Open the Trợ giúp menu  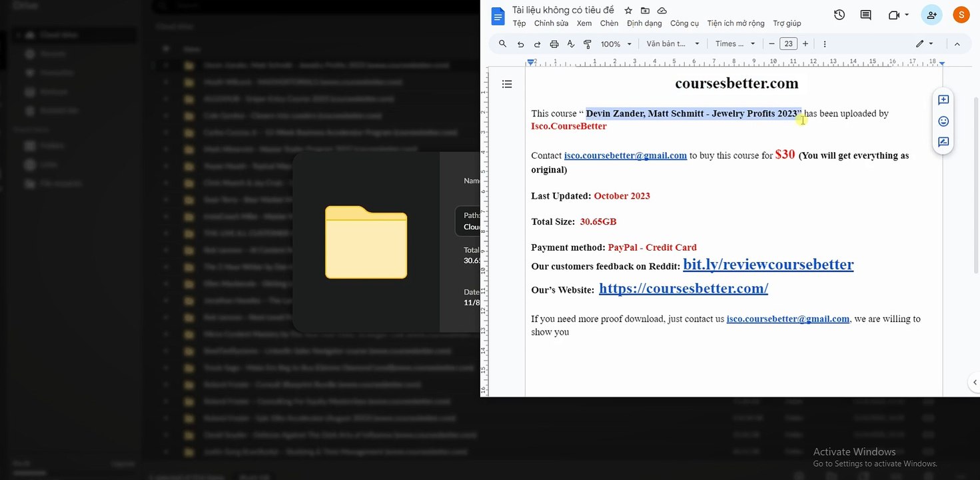(787, 23)
